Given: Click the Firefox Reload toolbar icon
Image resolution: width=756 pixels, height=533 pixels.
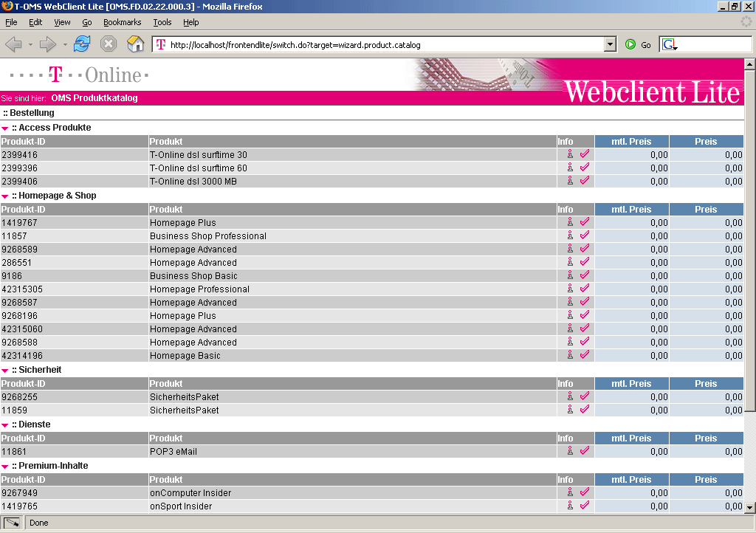Looking at the screenshot, I should [82, 44].
